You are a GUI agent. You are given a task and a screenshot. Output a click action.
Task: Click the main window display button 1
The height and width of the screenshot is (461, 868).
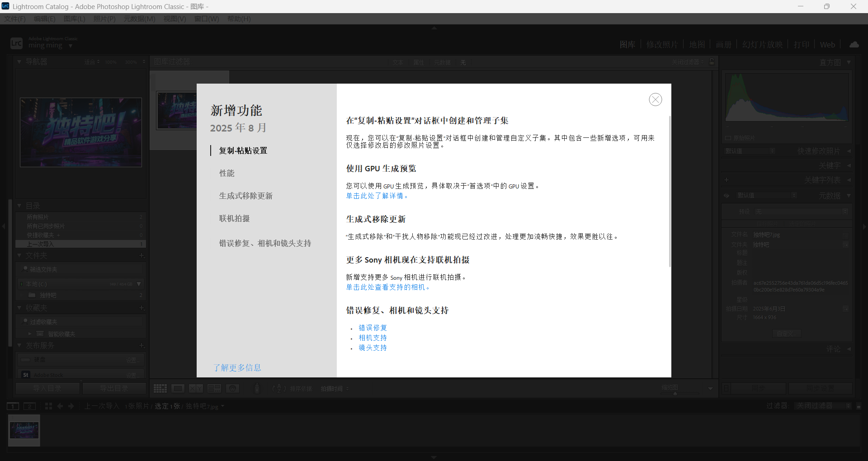13,406
